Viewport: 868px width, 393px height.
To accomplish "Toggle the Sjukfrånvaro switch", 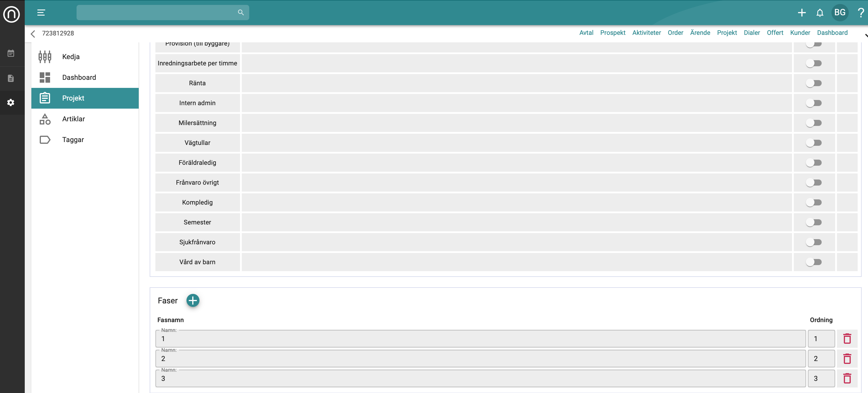I will (x=814, y=242).
